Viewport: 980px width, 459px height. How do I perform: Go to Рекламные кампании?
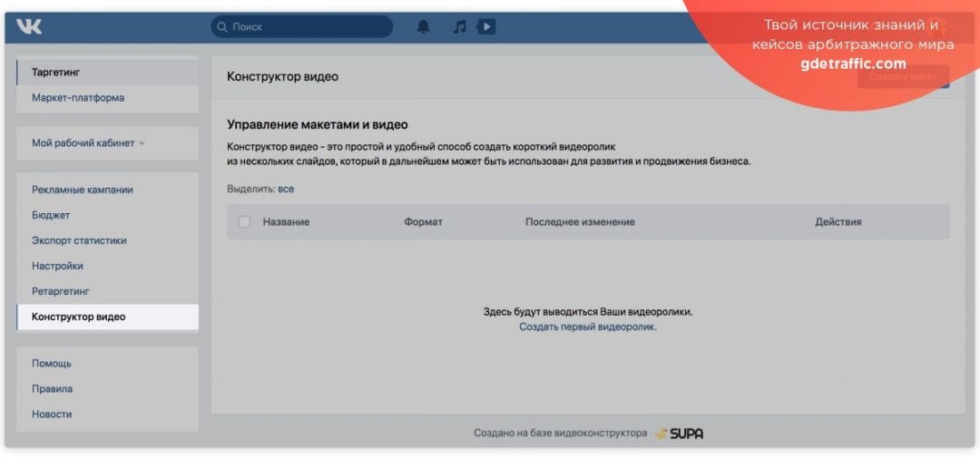83,190
